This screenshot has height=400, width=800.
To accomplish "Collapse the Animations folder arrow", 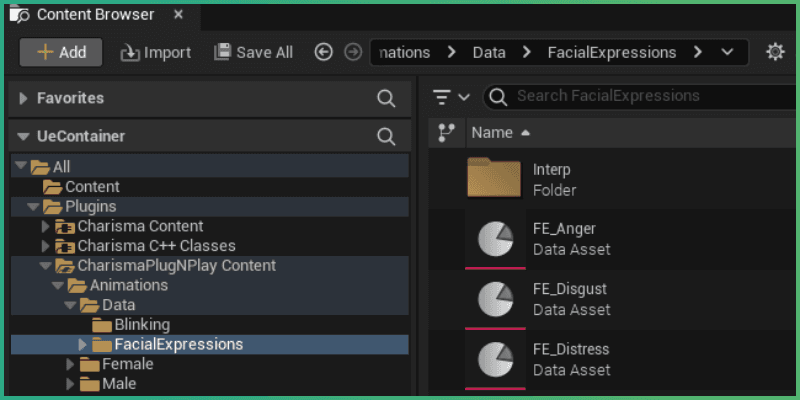I will pyautogui.click(x=58, y=285).
